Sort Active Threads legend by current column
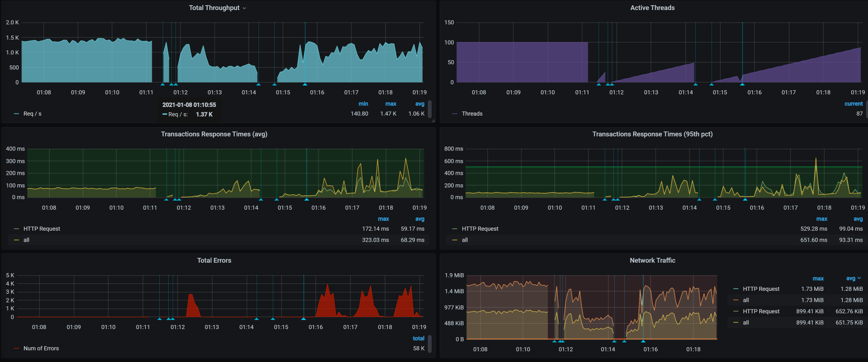 pyautogui.click(x=853, y=104)
